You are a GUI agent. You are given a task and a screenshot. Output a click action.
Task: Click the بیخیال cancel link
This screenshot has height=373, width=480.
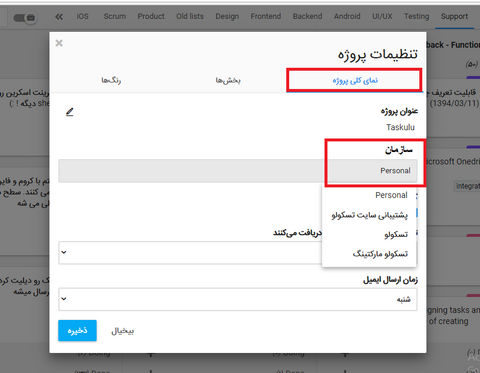pos(122,331)
